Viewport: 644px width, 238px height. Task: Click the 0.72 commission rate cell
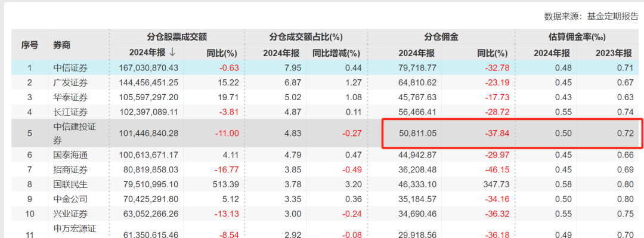[626, 133]
